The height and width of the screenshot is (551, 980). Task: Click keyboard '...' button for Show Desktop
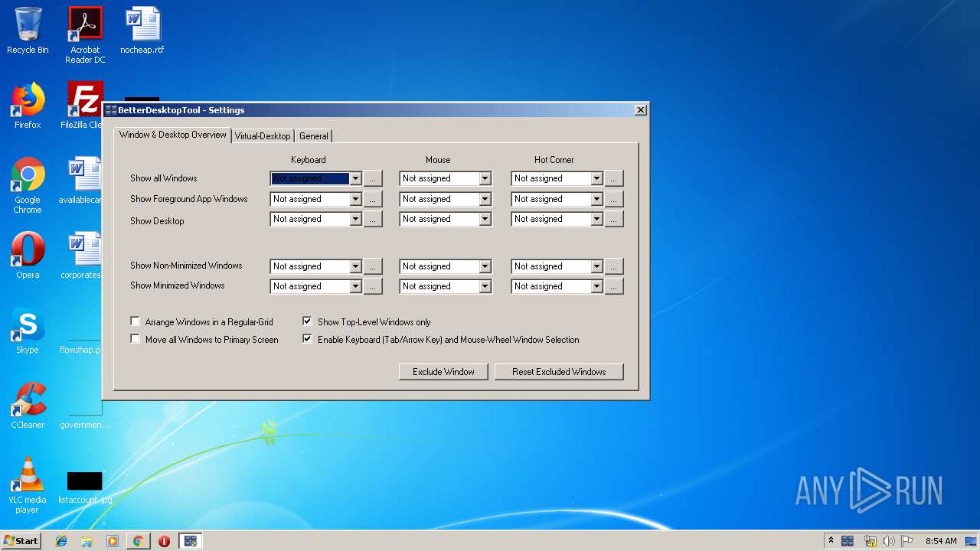pos(373,219)
